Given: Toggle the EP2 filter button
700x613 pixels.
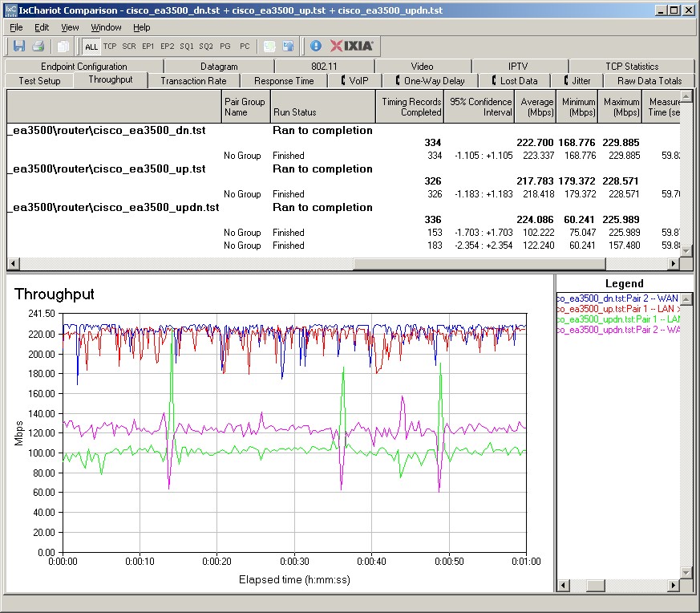Looking at the screenshot, I should click(x=168, y=46).
